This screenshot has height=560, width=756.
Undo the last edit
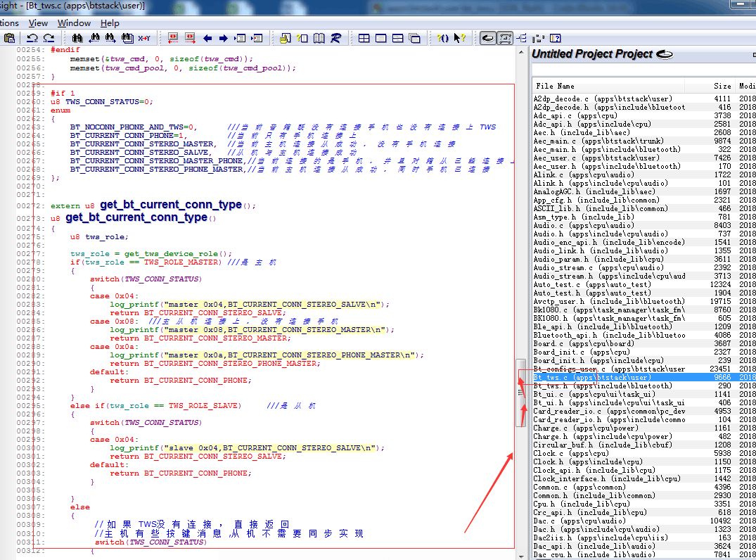pos(32,38)
